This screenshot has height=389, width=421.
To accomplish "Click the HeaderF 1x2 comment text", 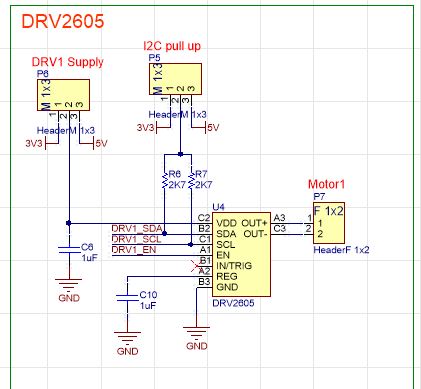I will point(341,250).
